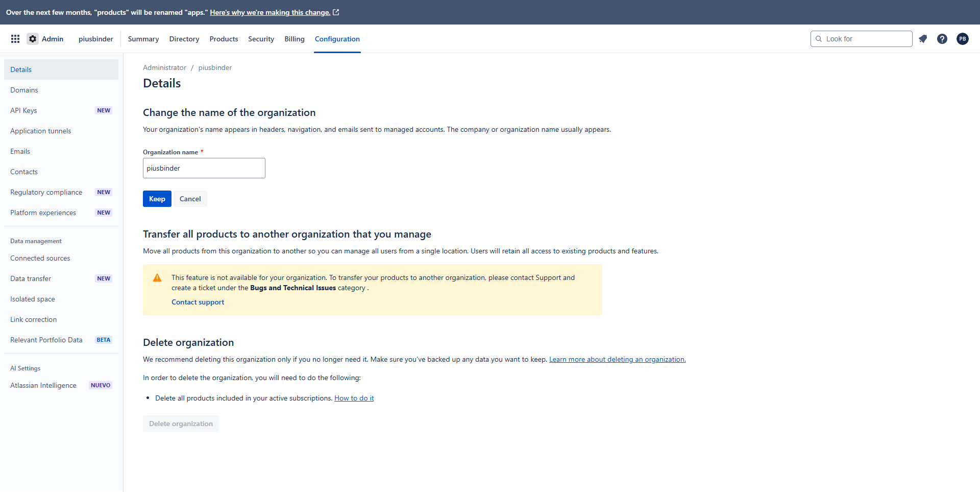Viewport: 980px width, 492px height.
Task: Click the search magnifier icon
Action: point(819,39)
